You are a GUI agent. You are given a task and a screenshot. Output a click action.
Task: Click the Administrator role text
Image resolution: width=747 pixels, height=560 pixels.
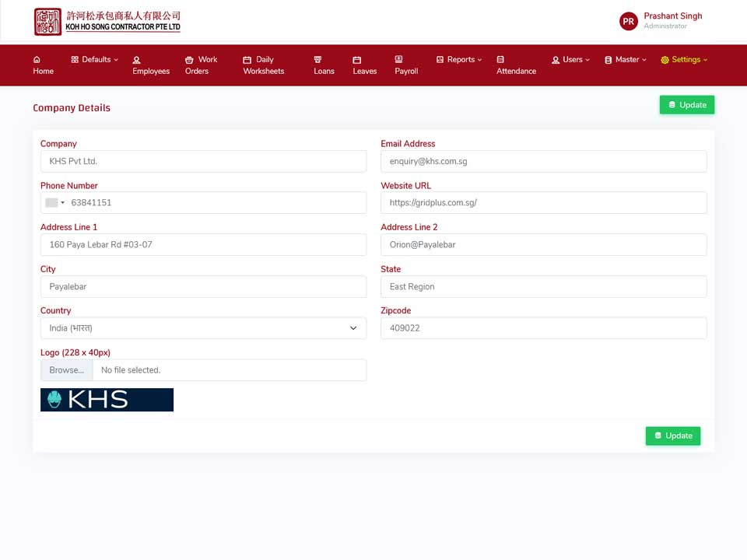(665, 26)
